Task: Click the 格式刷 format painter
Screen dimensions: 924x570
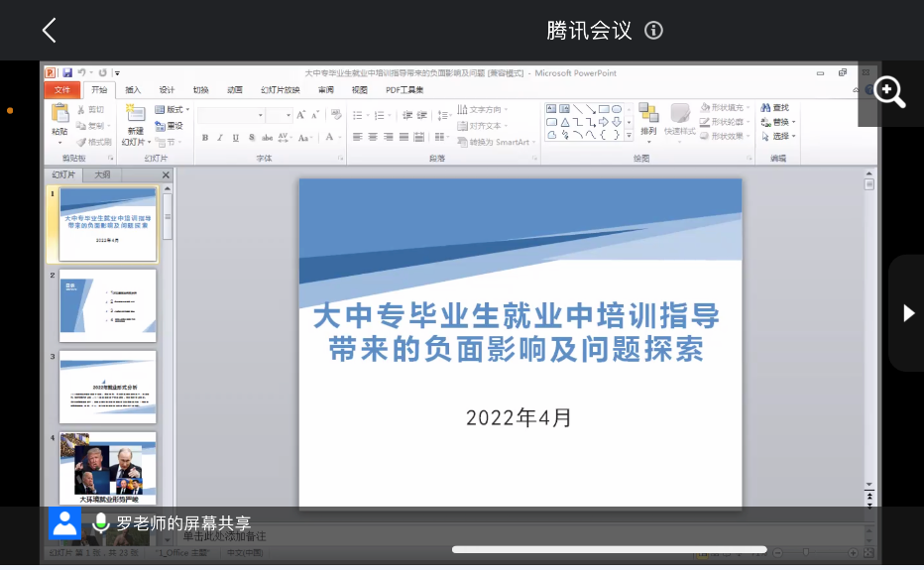Action: [x=94, y=142]
